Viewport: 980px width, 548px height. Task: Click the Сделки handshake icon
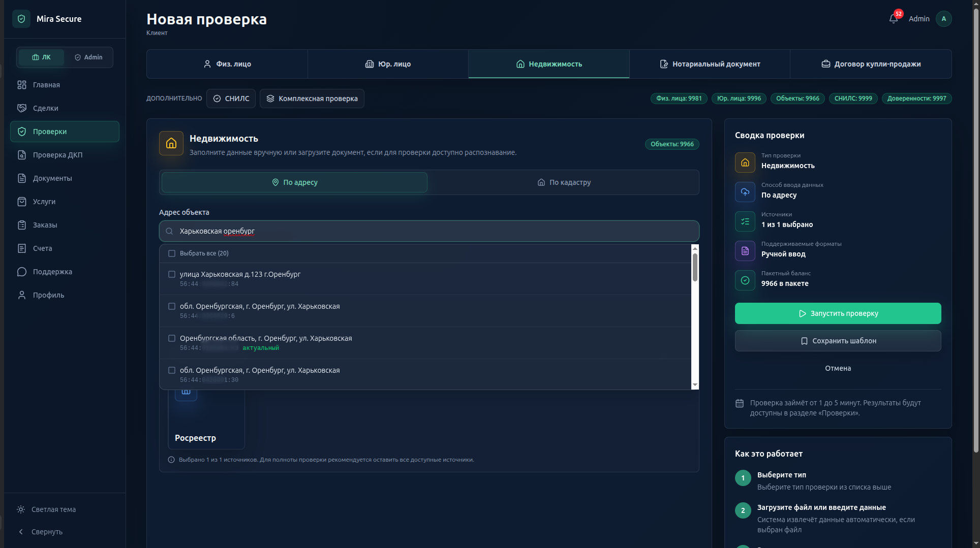22,108
